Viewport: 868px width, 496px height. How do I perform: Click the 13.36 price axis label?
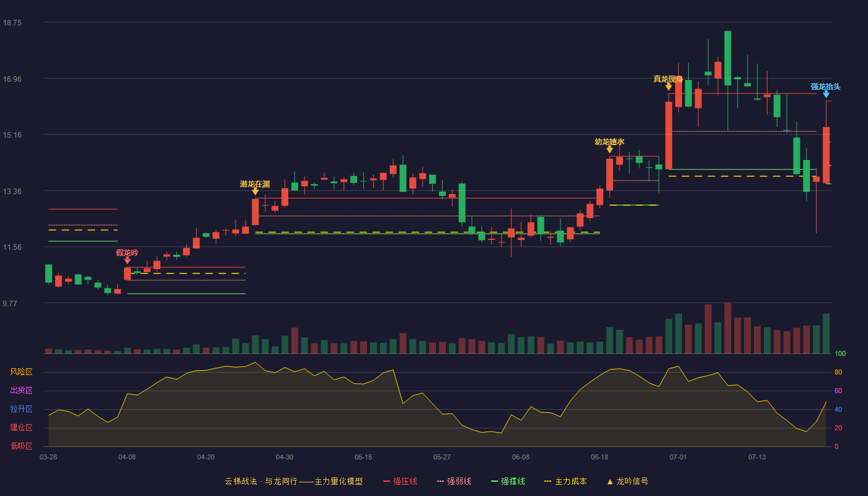tap(12, 191)
